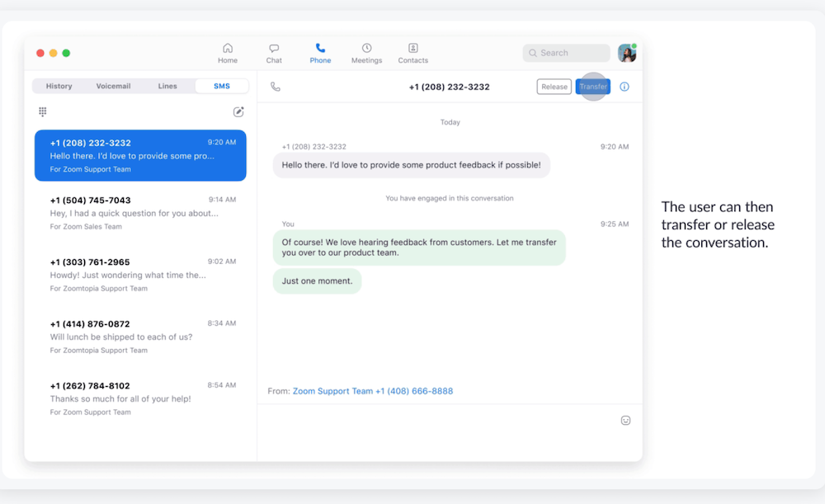Open your profile avatar menu
The image size is (825, 504).
(627, 52)
